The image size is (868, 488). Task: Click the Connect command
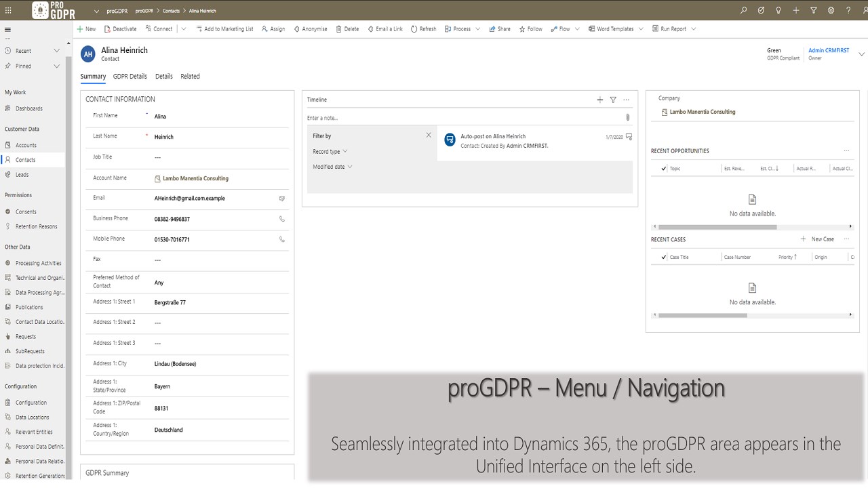click(159, 29)
